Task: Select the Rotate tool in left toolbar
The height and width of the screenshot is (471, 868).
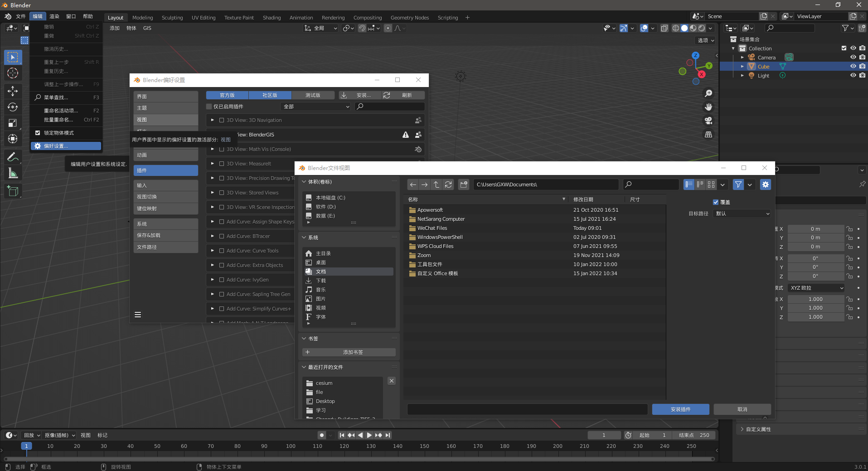Action: click(13, 107)
